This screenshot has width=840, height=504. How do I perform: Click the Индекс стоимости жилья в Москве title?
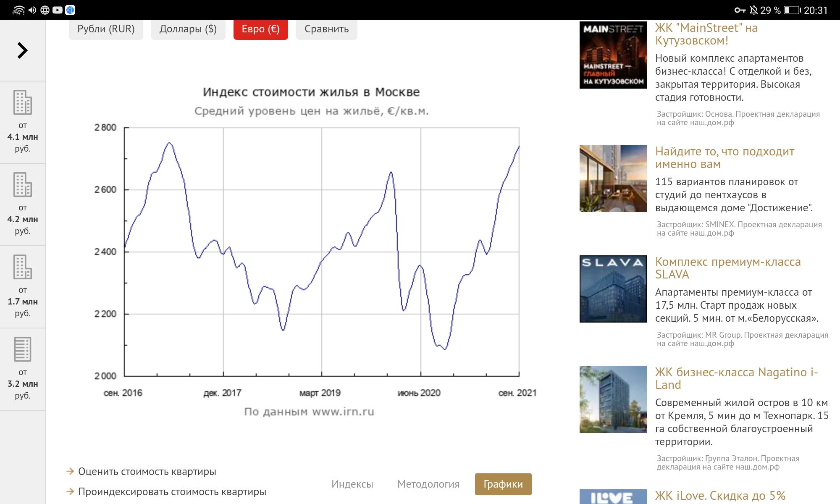tap(311, 92)
